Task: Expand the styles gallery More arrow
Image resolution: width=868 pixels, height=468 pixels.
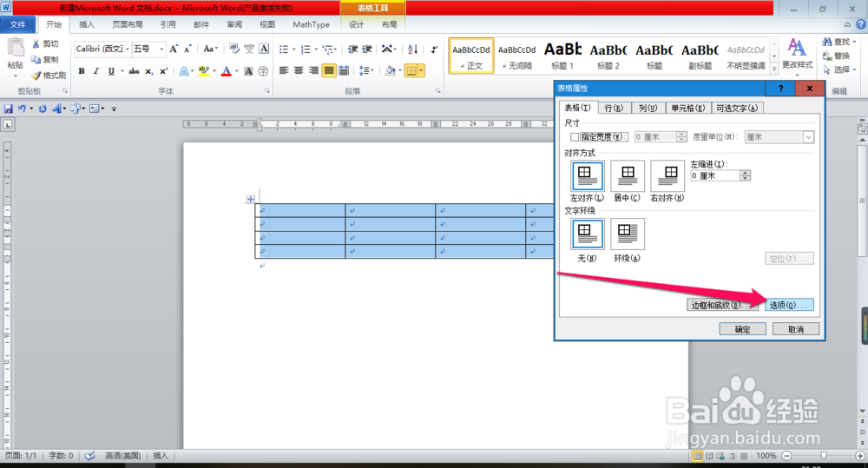Action: [774, 68]
